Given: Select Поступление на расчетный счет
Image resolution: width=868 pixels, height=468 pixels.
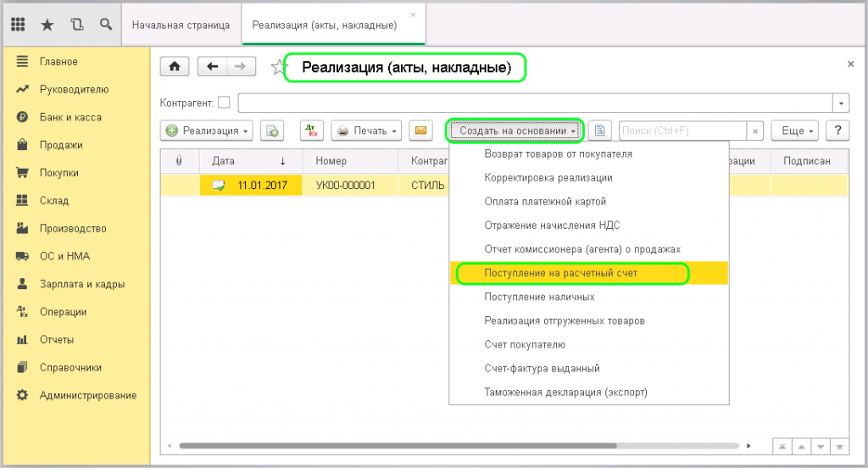Looking at the screenshot, I should click(x=589, y=273).
